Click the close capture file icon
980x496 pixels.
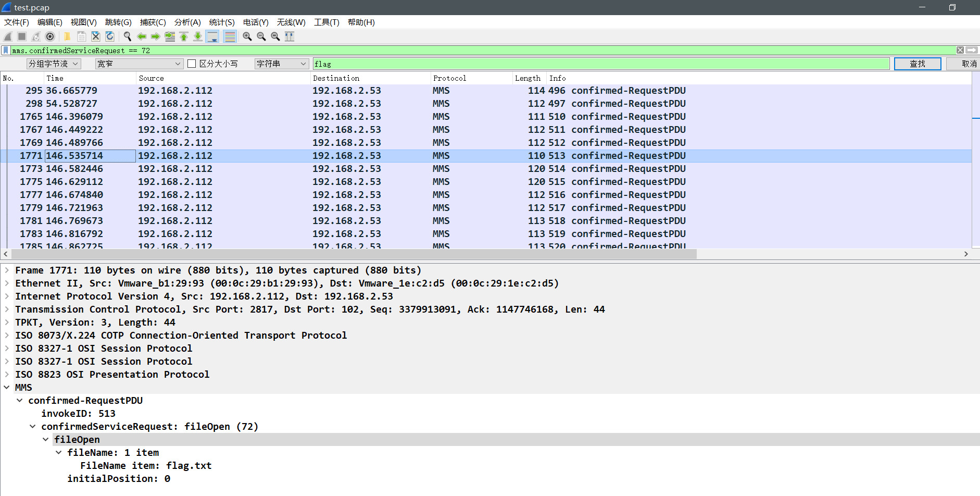pos(96,36)
